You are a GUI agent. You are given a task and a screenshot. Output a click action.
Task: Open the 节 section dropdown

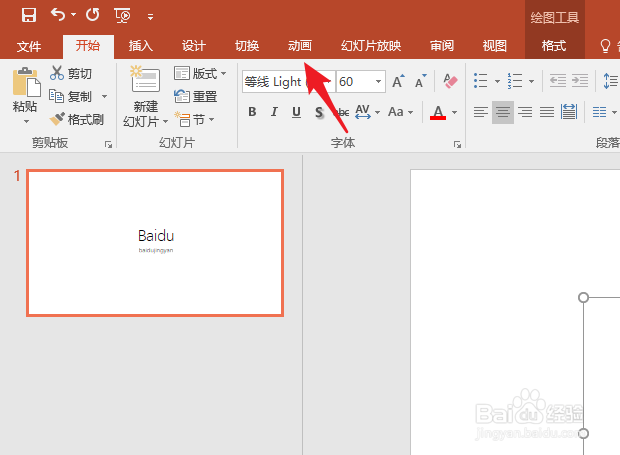[195, 119]
